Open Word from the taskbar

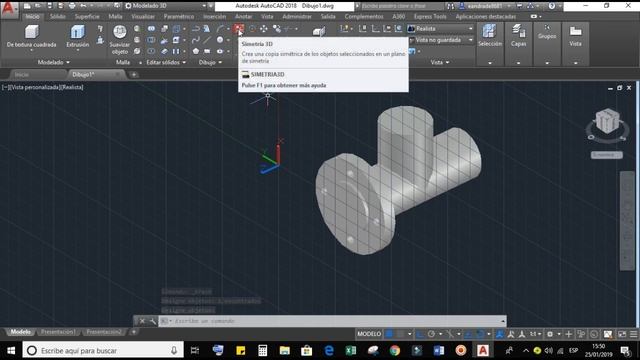click(439, 351)
